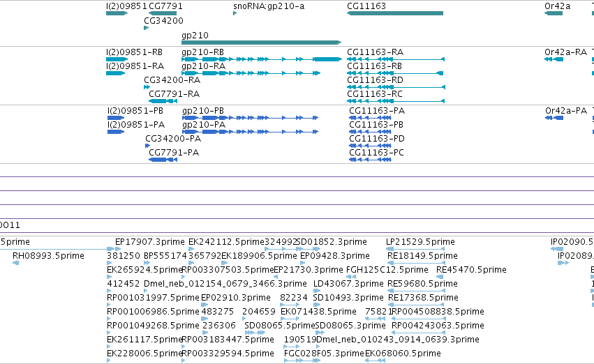This screenshot has width=594, height=364.
Task: Click the l(2)09851-PB protein label
Action: coord(135,110)
